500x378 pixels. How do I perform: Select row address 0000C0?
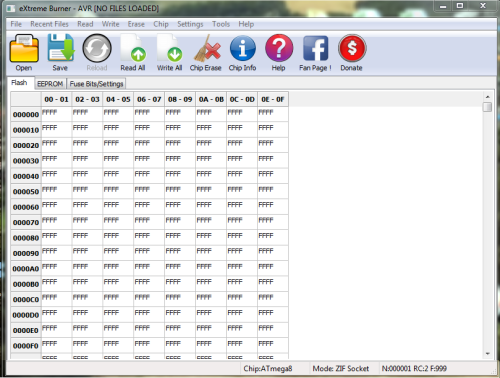26,300
